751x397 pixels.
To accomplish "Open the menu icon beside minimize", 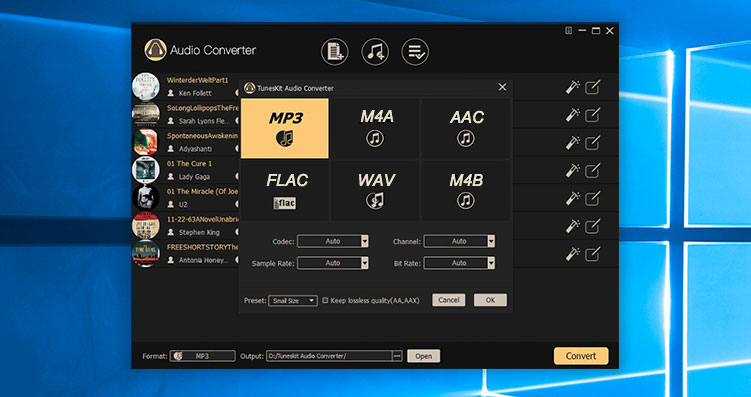I will coord(569,31).
